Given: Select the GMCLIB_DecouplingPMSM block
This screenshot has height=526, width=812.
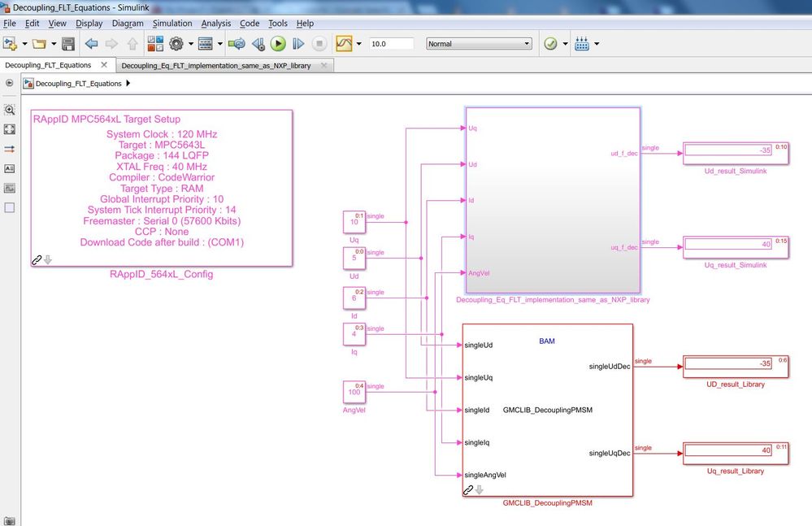Looking at the screenshot, I should coord(547,410).
